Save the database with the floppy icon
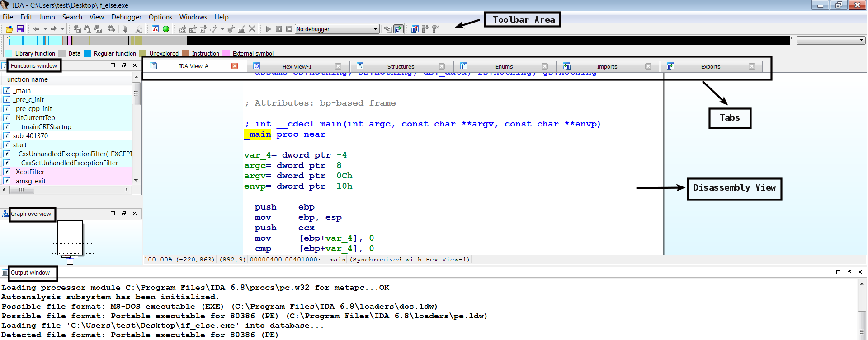Screen dimensions: 868x340 pyautogui.click(x=20, y=29)
